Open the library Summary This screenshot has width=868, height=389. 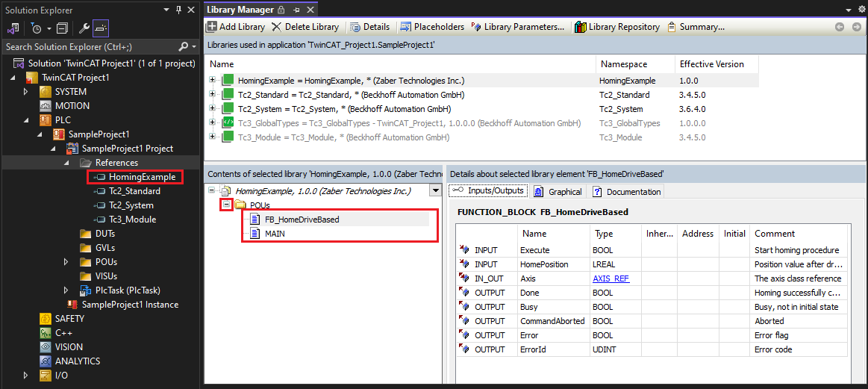(x=696, y=27)
